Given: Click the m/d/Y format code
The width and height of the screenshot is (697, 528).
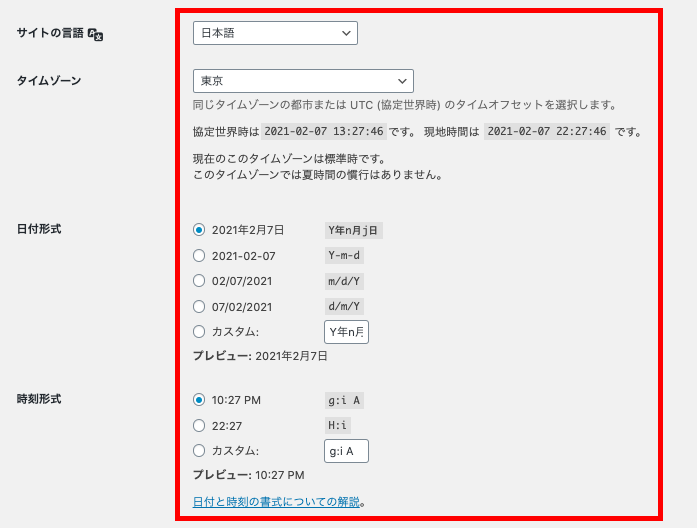Looking at the screenshot, I should (345, 281).
